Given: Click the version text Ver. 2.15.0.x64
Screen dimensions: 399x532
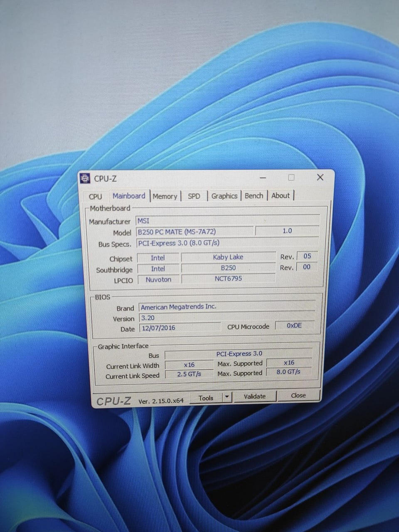Looking at the screenshot, I should pyautogui.click(x=161, y=401).
